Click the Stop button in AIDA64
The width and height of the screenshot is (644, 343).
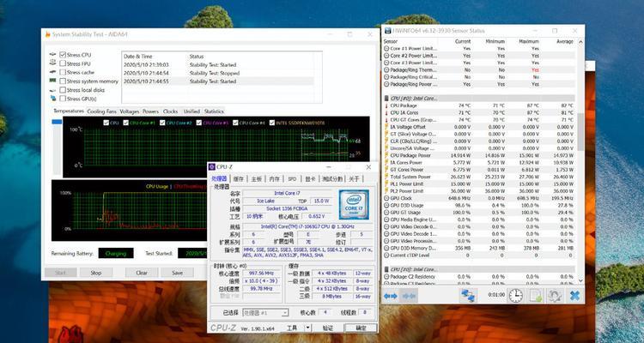pos(96,273)
